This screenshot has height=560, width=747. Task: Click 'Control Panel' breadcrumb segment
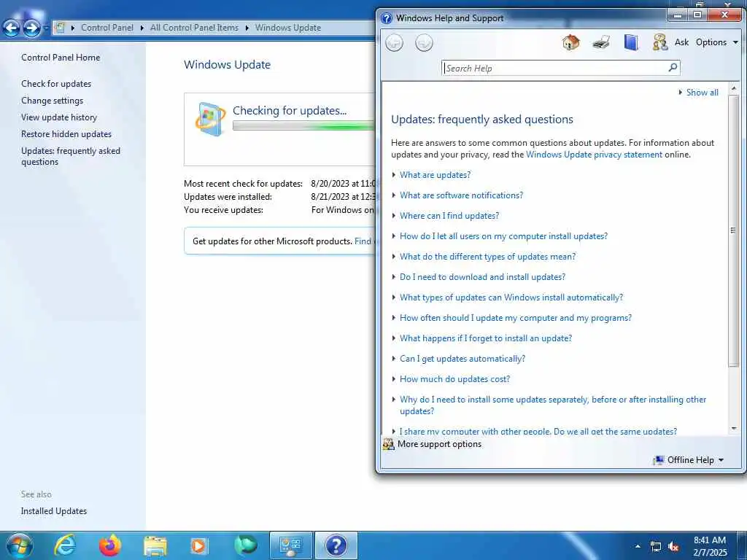107,28
